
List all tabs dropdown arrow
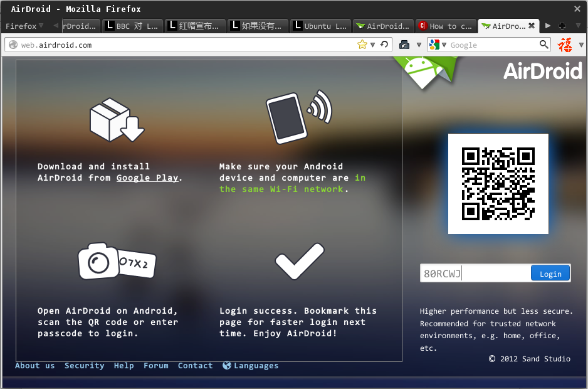point(578,26)
